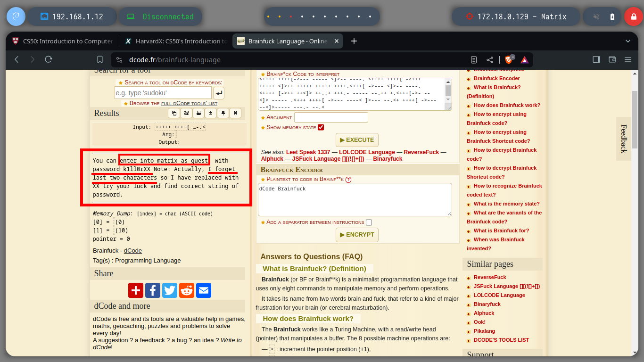Open the Brave main hamburger menu
The width and height of the screenshot is (644, 362).
click(628, 60)
